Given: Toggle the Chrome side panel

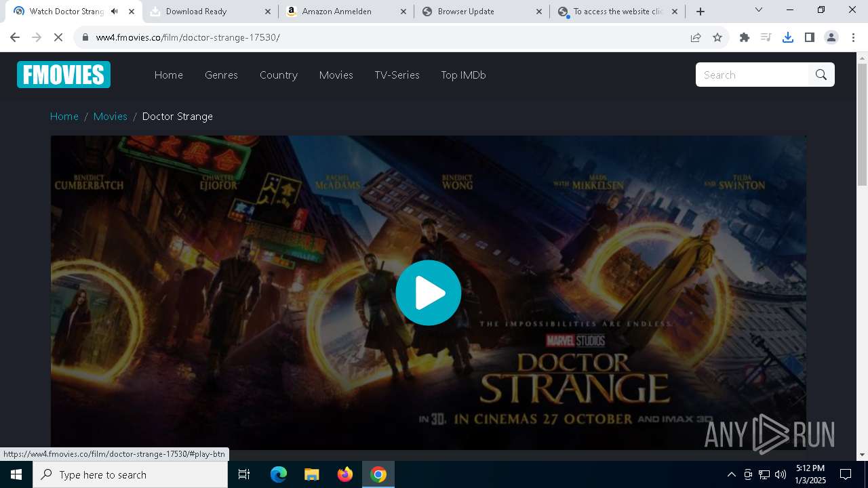Looking at the screenshot, I should click(x=810, y=37).
